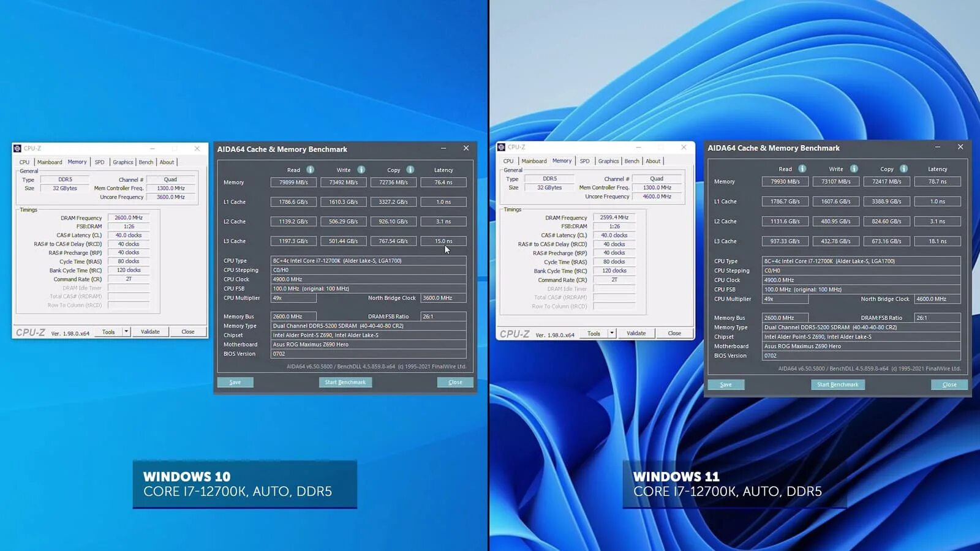Click the Write info icon in Windows 11 AIDA64
Viewport: 980px width, 551px height.
[854, 168]
